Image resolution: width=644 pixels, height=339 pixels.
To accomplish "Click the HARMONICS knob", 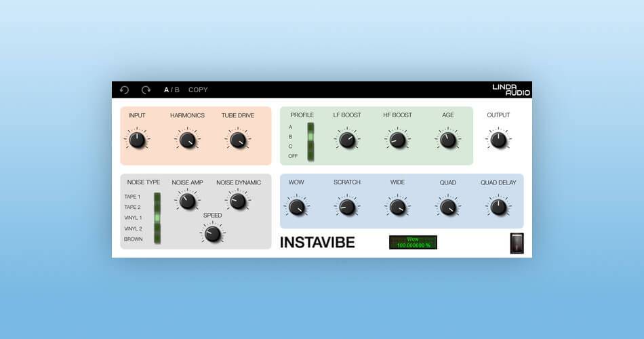I will (187, 140).
